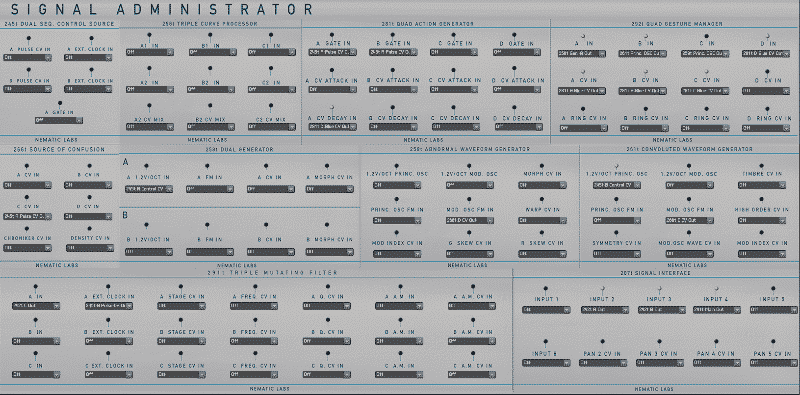Viewport: 800px width, 395px height.
Task: Click the A Pulse CV In jack
Action: (x=29, y=38)
